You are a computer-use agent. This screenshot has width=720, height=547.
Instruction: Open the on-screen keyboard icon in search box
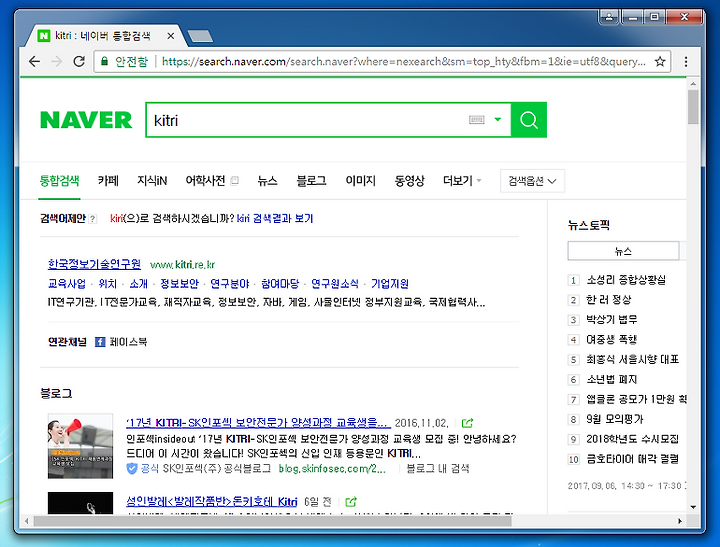point(477,120)
